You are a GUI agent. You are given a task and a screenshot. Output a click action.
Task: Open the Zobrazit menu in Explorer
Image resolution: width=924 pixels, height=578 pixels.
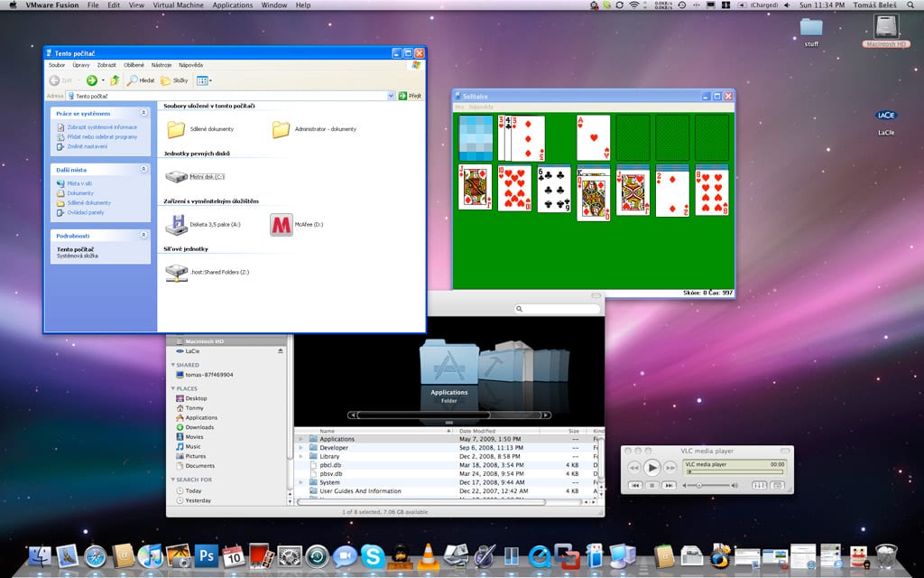point(106,65)
